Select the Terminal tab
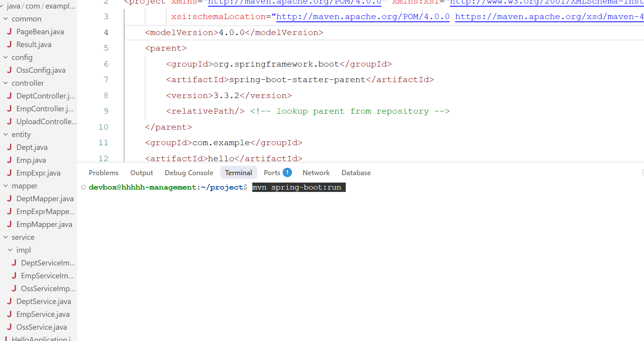Viewport: 644px width, 341px height. [238, 172]
